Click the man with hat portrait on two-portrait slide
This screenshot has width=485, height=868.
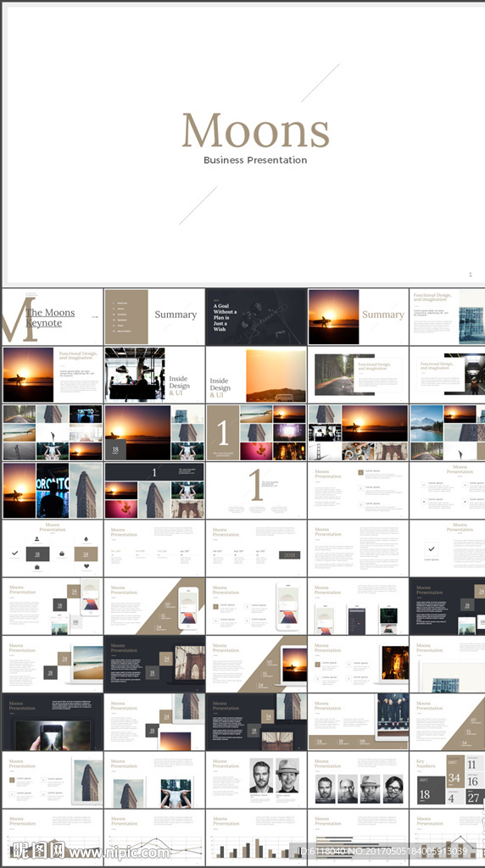click(287, 776)
